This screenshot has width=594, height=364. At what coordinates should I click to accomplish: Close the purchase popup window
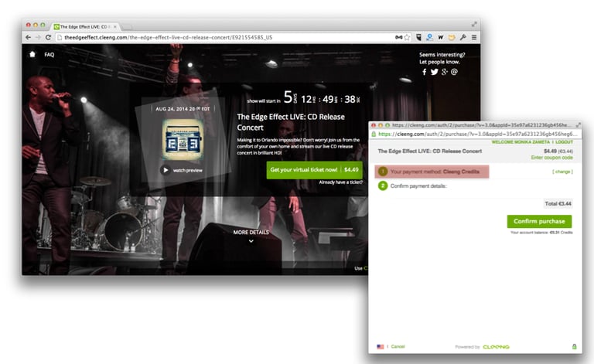click(x=373, y=125)
